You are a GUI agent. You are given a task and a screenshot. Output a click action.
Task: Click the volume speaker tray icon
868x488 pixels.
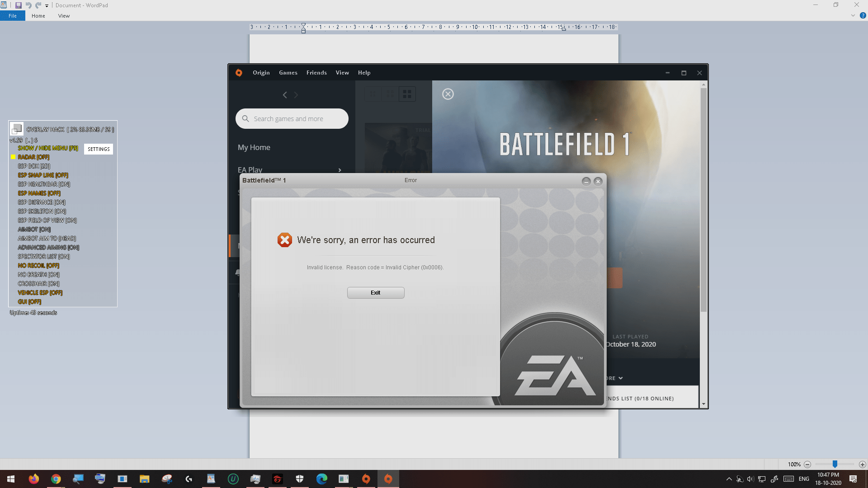coord(750,479)
